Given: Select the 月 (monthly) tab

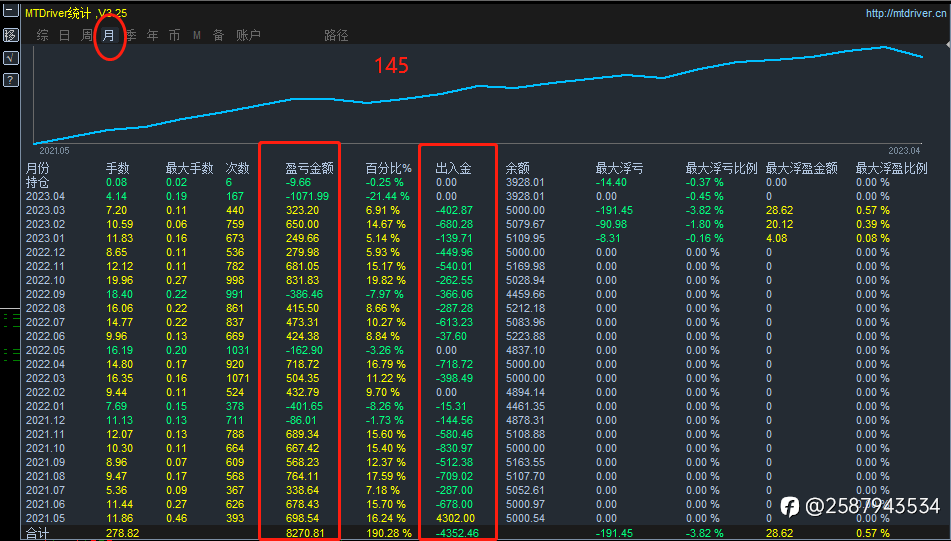Looking at the screenshot, I should (109, 35).
